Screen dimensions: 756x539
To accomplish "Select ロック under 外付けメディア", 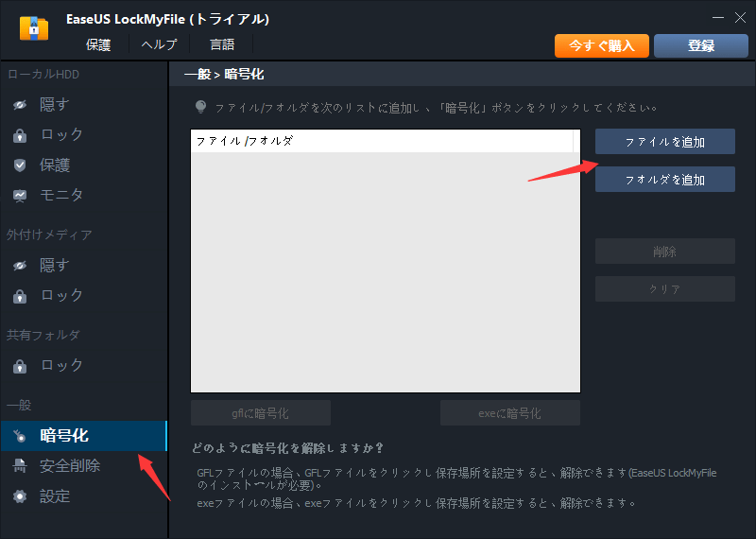I will coord(84,295).
